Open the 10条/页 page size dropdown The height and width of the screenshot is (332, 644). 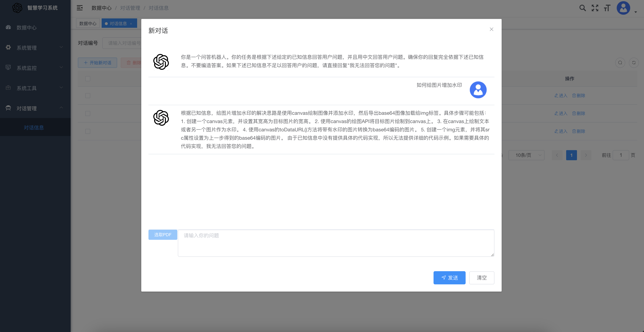pyautogui.click(x=526, y=155)
